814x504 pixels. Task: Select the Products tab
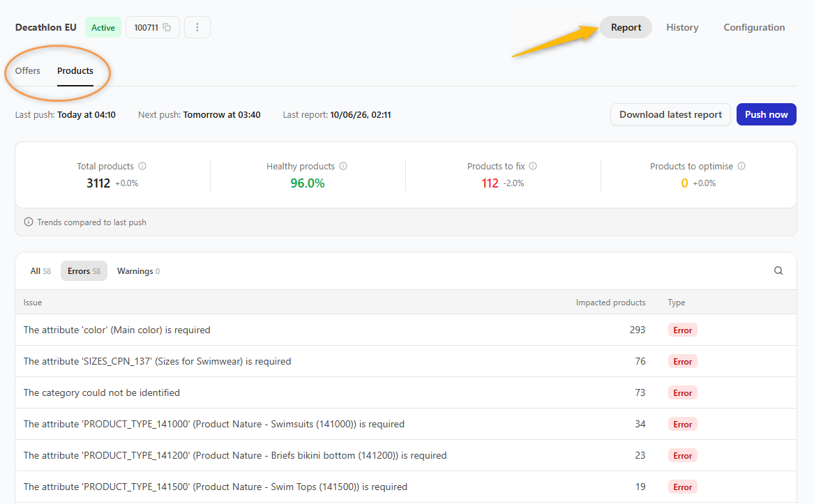click(75, 71)
